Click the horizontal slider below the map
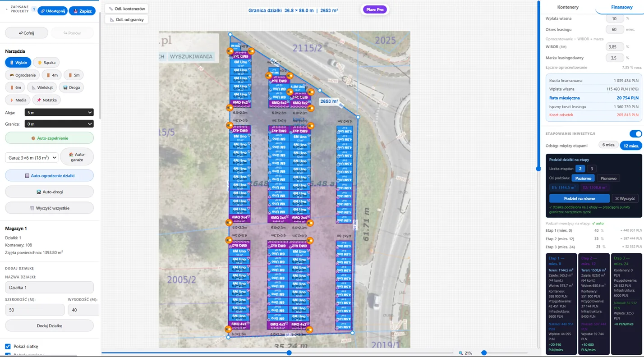 277,353
